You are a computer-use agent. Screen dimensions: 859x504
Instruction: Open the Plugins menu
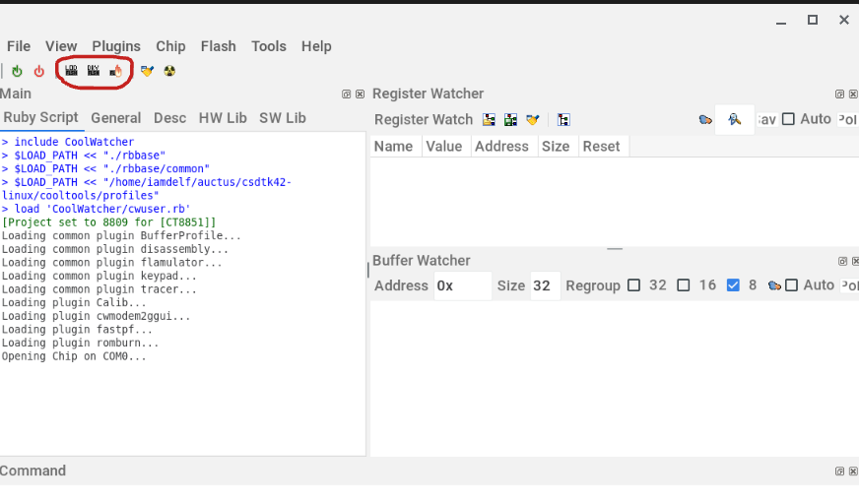pyautogui.click(x=116, y=46)
